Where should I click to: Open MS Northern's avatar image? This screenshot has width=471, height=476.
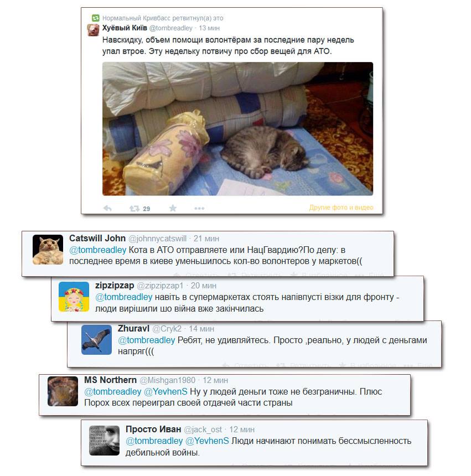(63, 391)
